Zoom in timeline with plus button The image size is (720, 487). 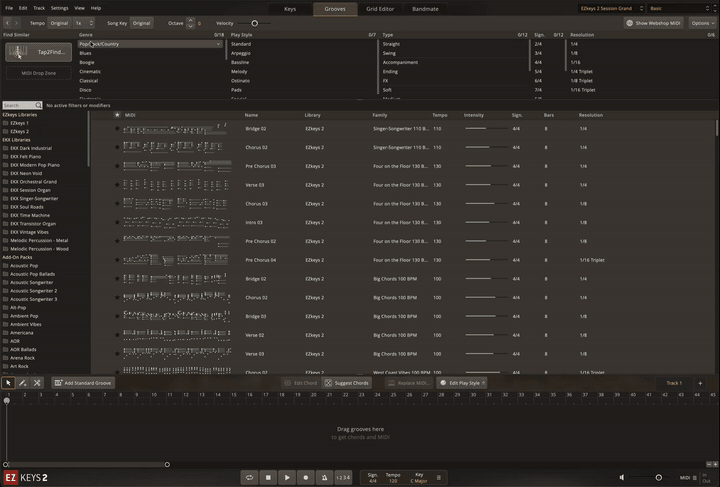(x=715, y=465)
